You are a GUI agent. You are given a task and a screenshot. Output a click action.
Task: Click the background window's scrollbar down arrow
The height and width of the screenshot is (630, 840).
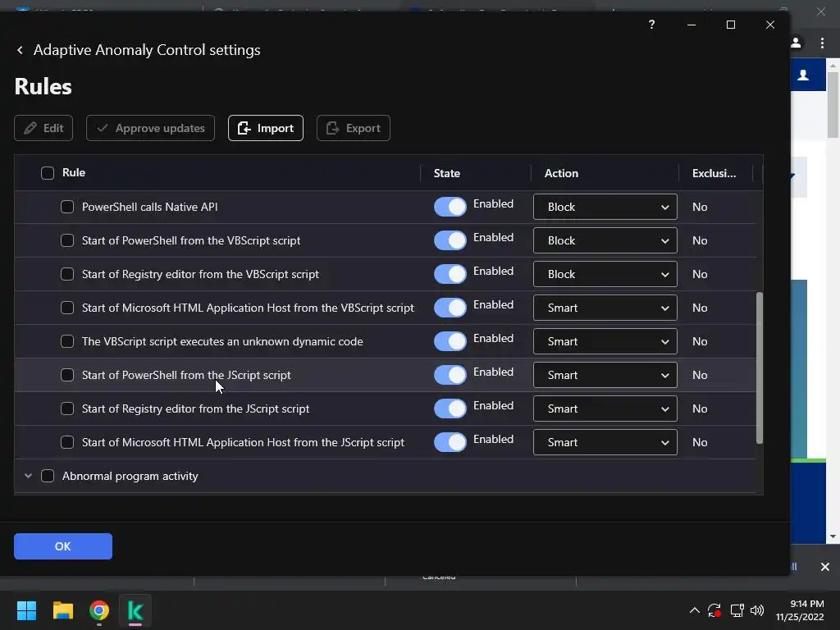pyautogui.click(x=833, y=536)
